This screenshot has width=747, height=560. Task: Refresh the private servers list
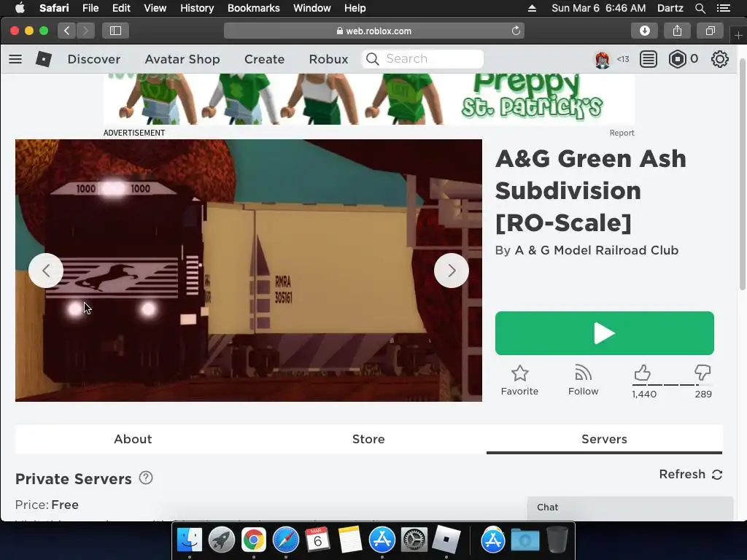click(x=691, y=474)
